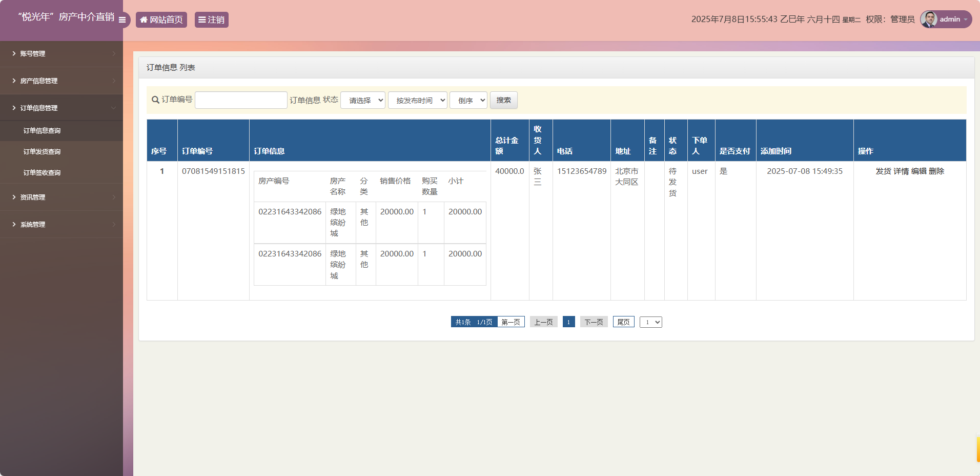Click the logout icon on the 注销 button

click(202, 19)
